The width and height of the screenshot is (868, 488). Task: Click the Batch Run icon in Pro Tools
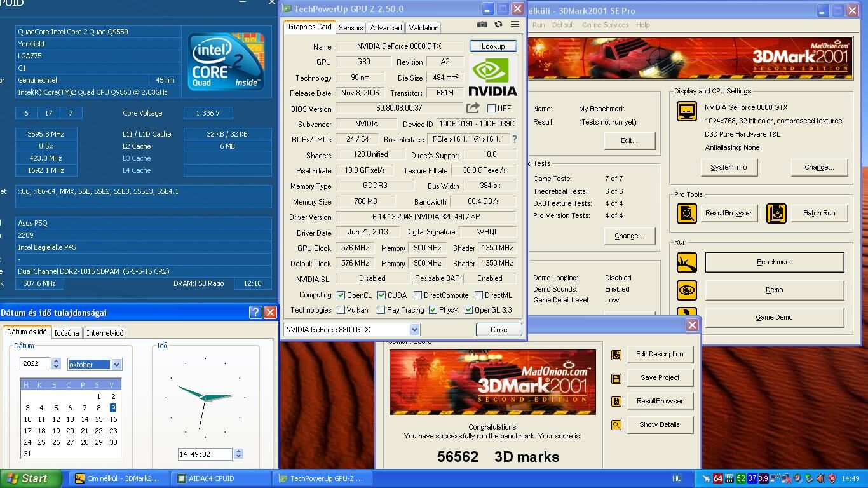(x=776, y=213)
